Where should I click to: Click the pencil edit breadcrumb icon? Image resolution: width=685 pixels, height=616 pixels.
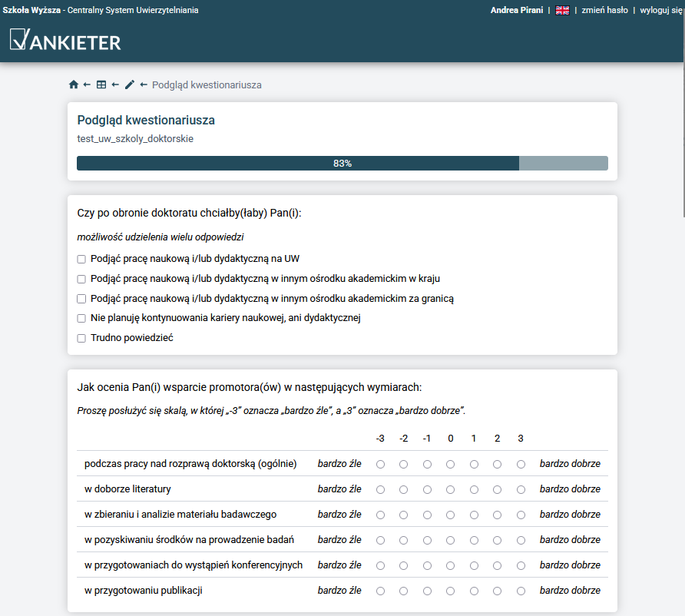click(129, 85)
